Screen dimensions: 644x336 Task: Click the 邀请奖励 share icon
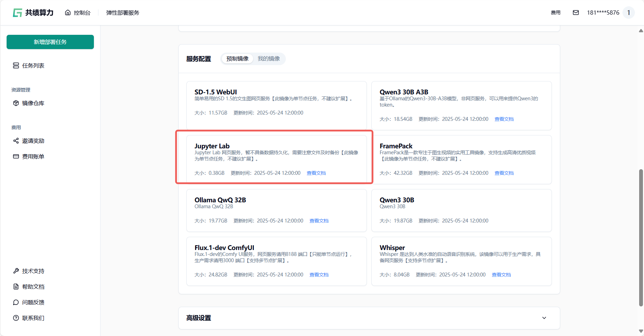pyautogui.click(x=16, y=141)
